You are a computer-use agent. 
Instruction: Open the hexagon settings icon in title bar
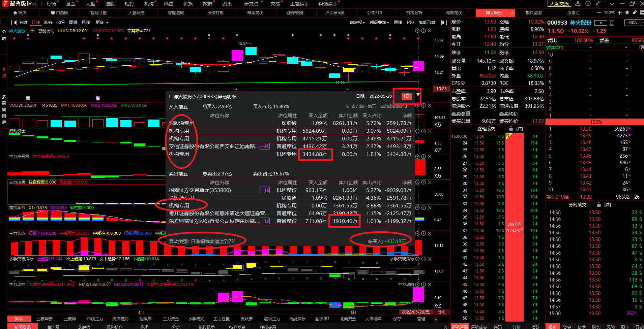click(588, 3)
